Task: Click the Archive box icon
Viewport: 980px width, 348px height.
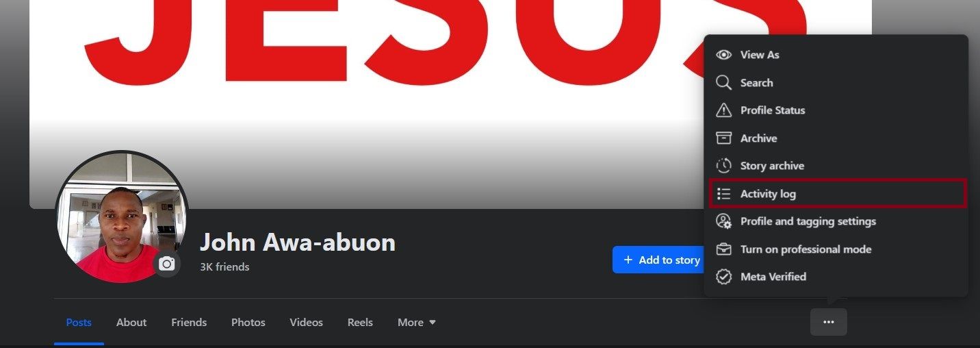Action: [723, 138]
